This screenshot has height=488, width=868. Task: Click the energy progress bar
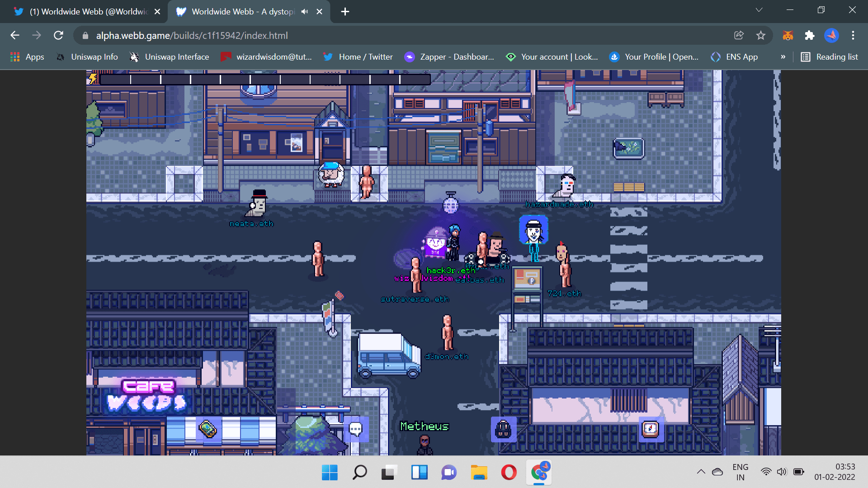[264, 80]
